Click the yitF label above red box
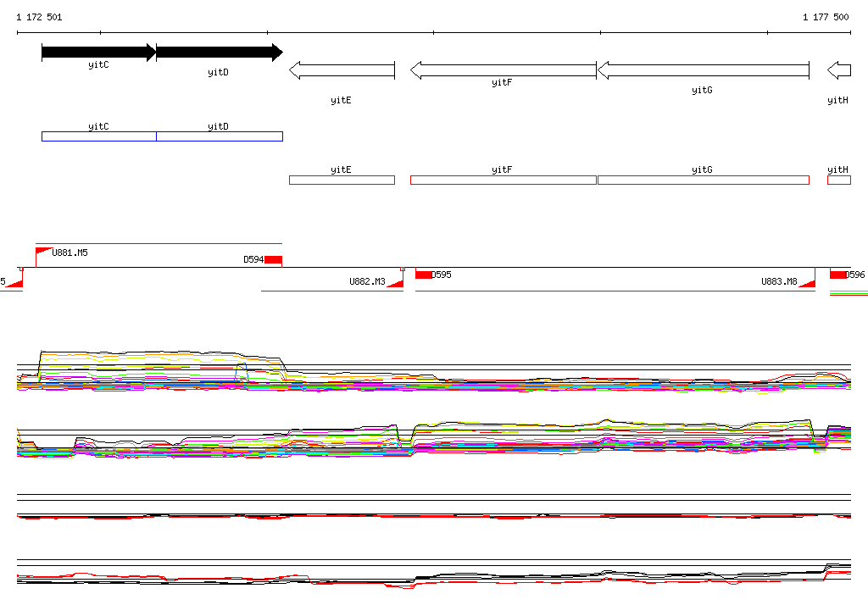 click(x=502, y=170)
